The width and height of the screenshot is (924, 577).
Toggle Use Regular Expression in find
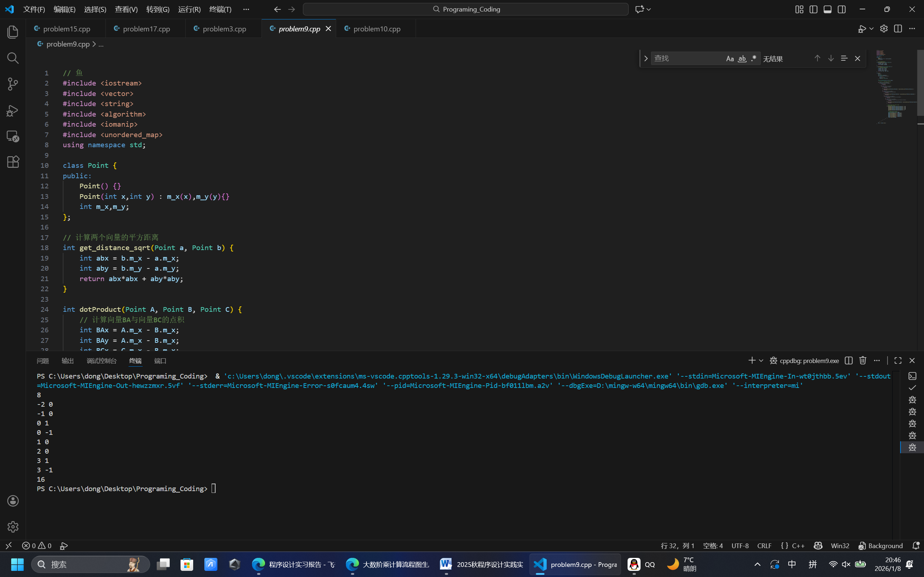coord(754,58)
